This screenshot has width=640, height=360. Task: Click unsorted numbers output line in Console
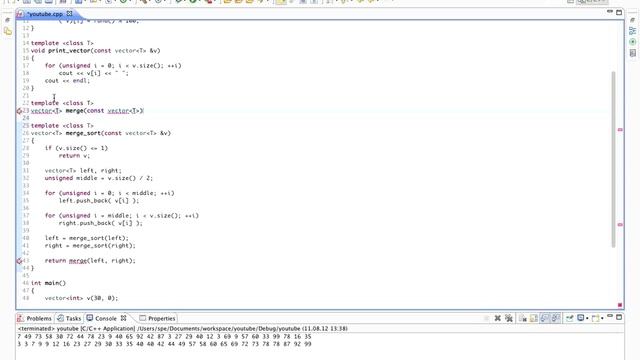(164, 337)
